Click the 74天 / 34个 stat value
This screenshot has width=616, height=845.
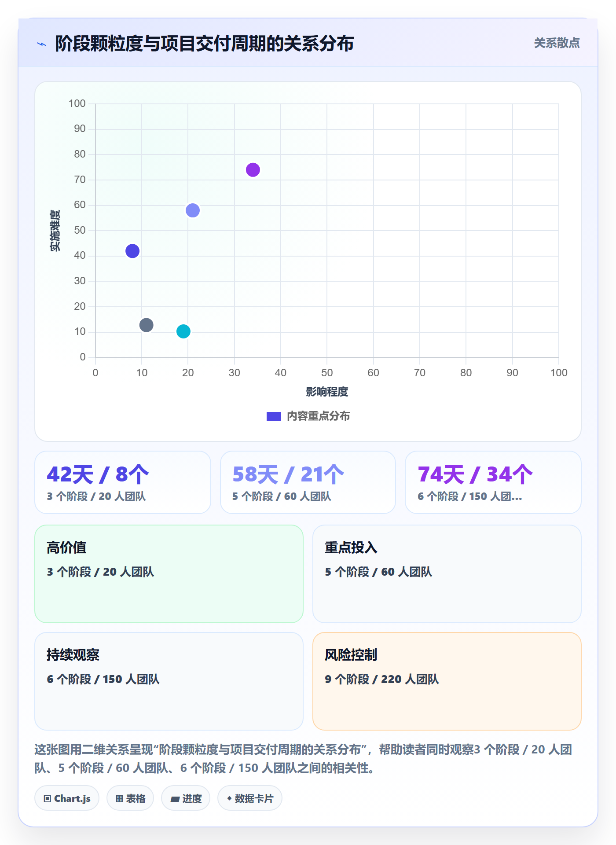tap(475, 474)
